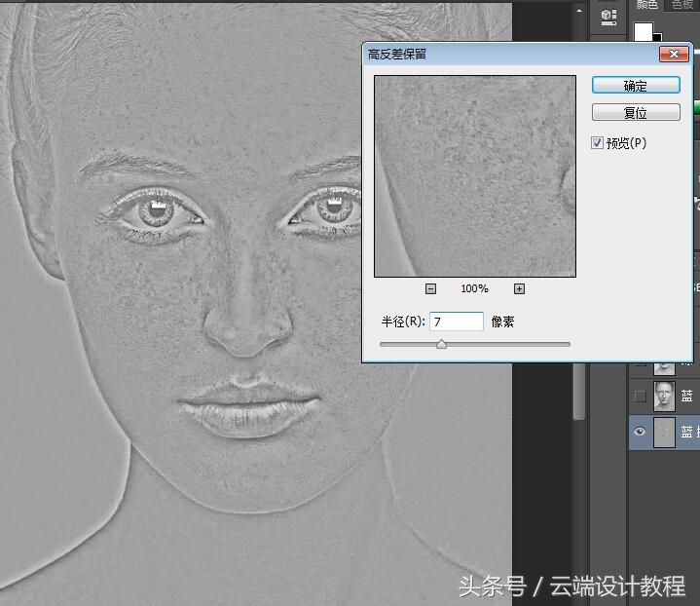
Task: Click the white foreground color swatch
Action: point(643,31)
